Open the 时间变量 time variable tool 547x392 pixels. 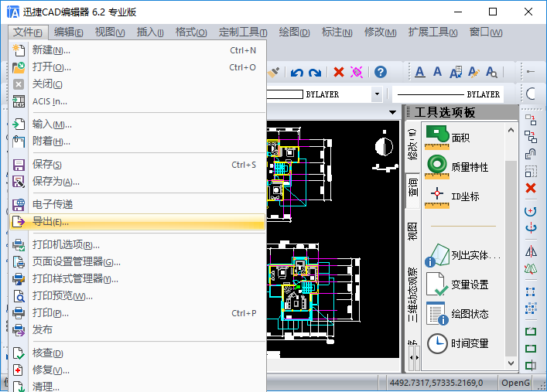coord(458,343)
